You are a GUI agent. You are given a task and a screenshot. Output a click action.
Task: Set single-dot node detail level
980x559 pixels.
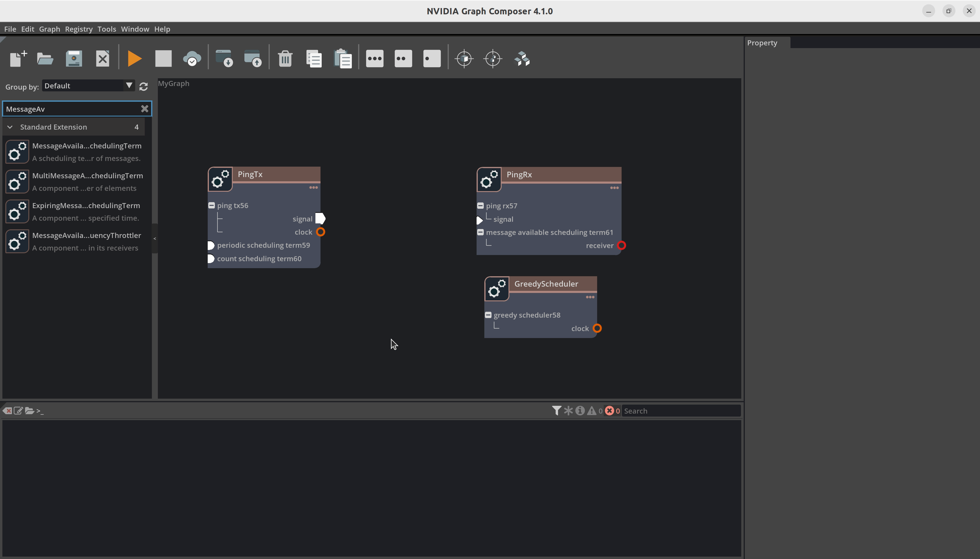(x=432, y=59)
